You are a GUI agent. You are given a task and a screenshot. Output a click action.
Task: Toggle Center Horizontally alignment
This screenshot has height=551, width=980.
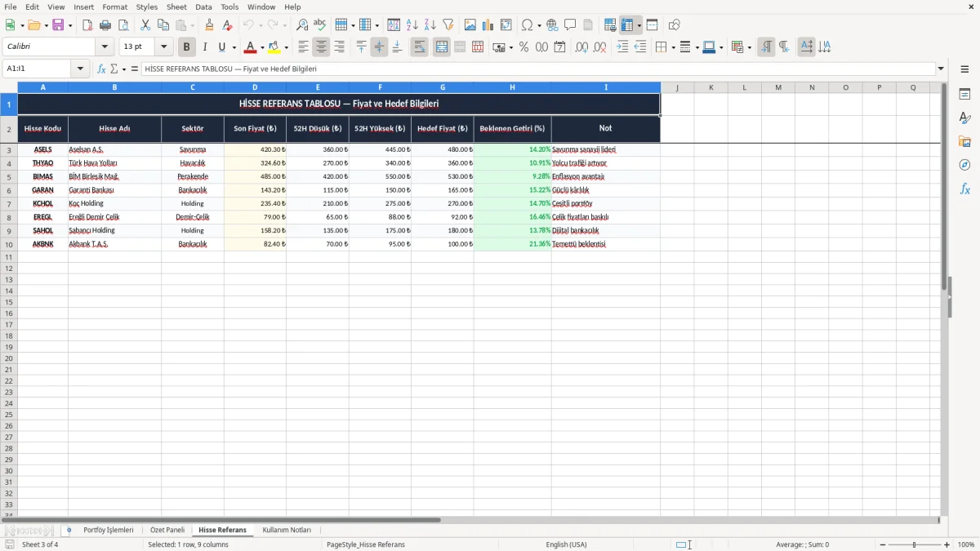[x=321, y=47]
